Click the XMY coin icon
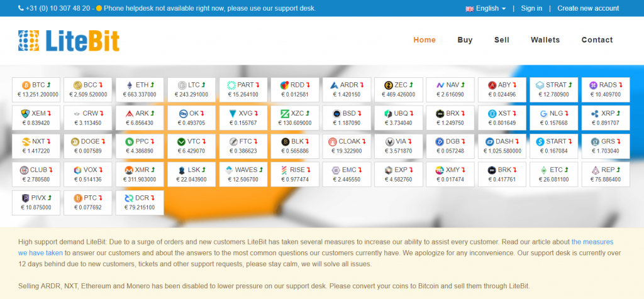This screenshot has width=644, height=299. click(x=440, y=170)
